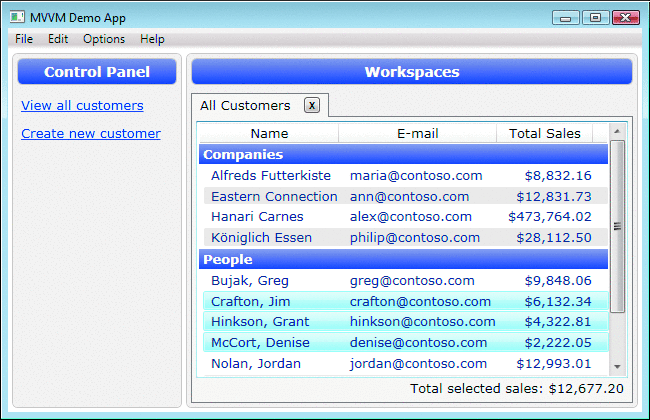
Task: Minimize the MVVM Demo App window
Action: coord(565,18)
